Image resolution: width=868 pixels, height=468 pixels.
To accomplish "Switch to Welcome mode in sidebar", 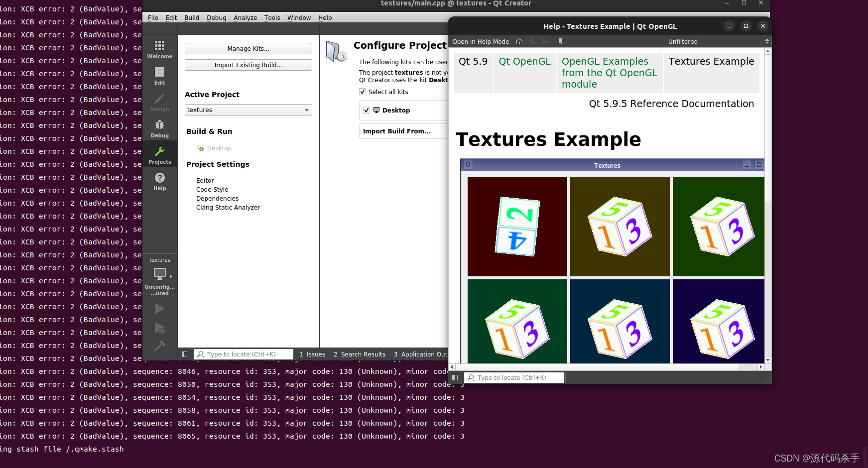I will pyautogui.click(x=159, y=50).
